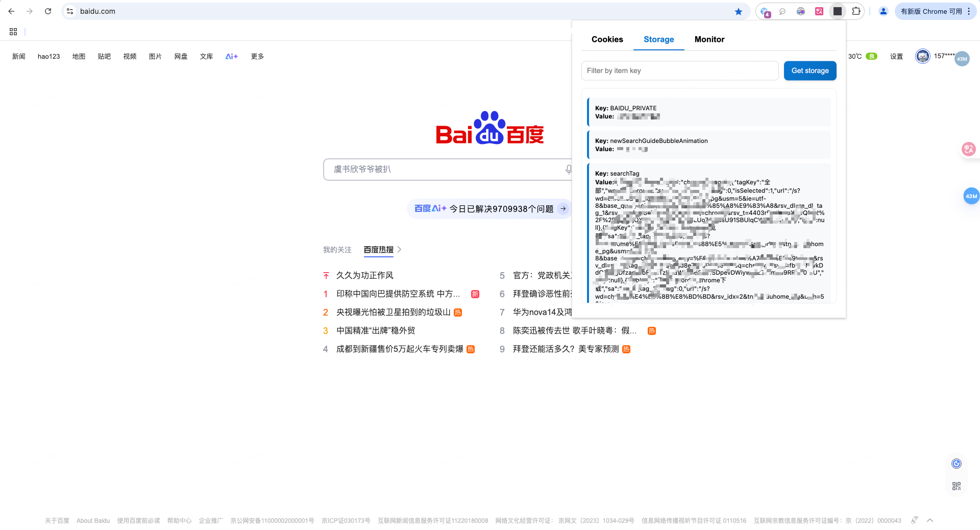Open 设置 settings link
The width and height of the screenshot is (980, 530).
[x=896, y=57]
